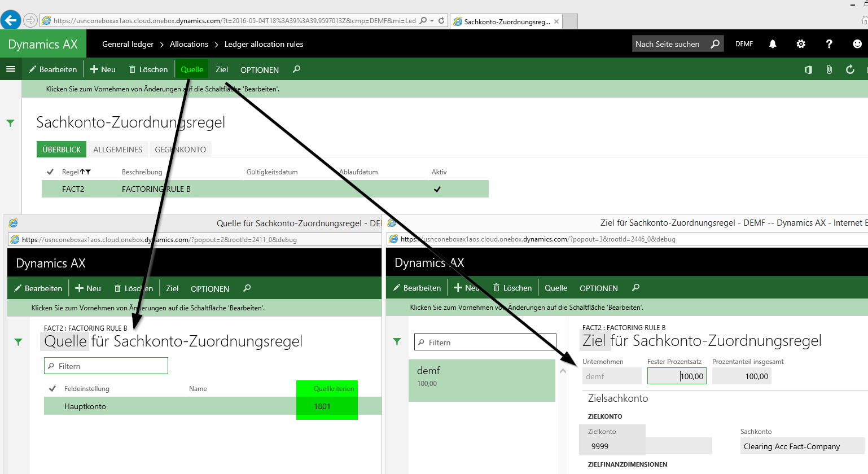
Task: Toggle the Aktiv checkmark for FACT2
Action: click(437, 189)
